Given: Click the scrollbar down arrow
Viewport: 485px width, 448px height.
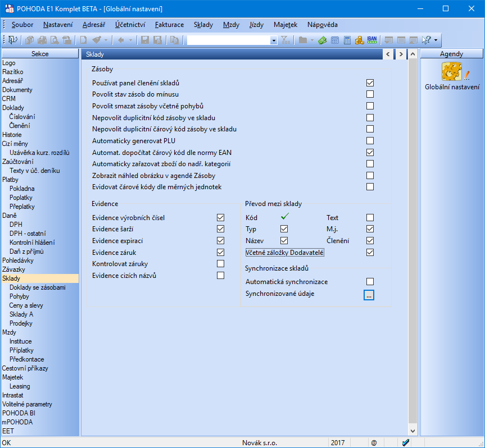Looking at the screenshot, I should coord(413,431).
